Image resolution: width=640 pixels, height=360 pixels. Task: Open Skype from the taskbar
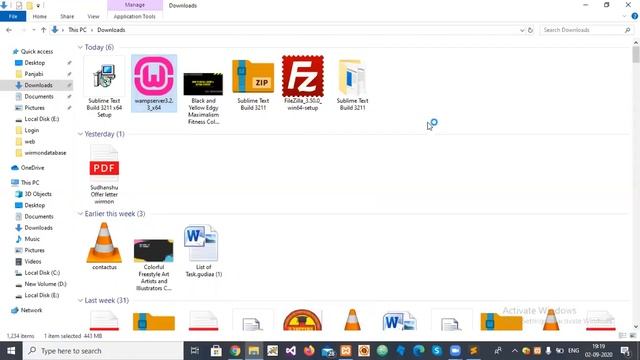(437, 351)
